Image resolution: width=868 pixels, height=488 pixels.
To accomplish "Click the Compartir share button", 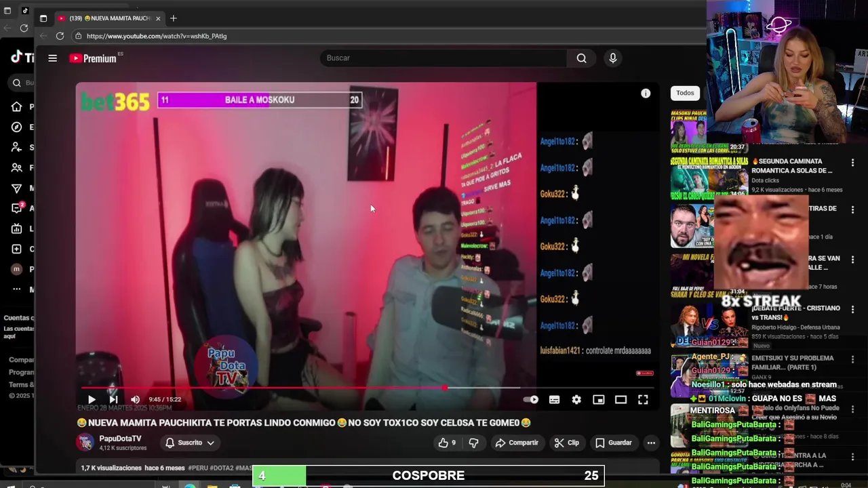I will pyautogui.click(x=517, y=443).
